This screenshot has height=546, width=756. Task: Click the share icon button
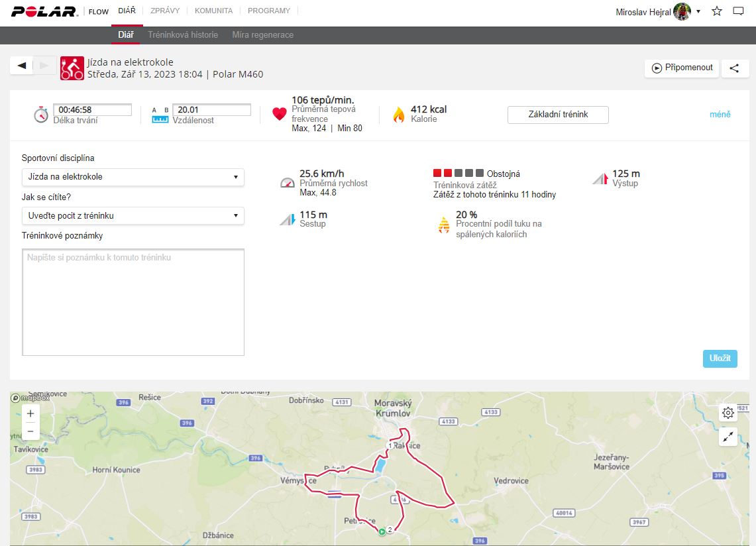(734, 68)
